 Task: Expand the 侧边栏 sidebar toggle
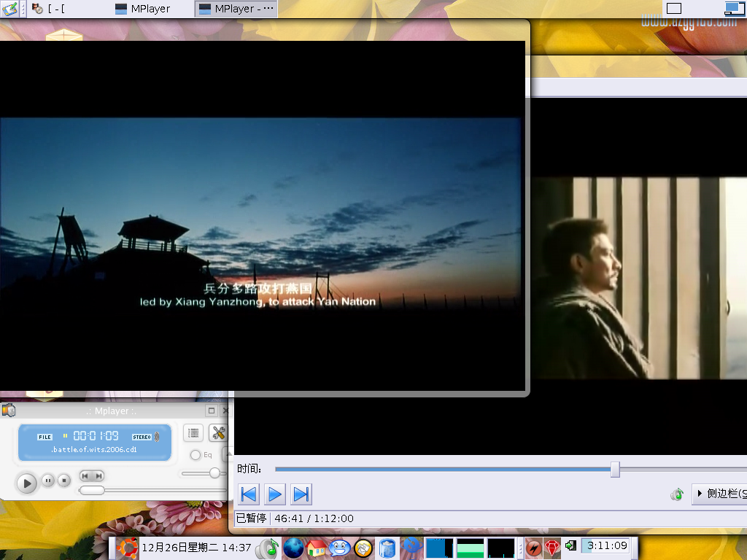[x=720, y=494]
